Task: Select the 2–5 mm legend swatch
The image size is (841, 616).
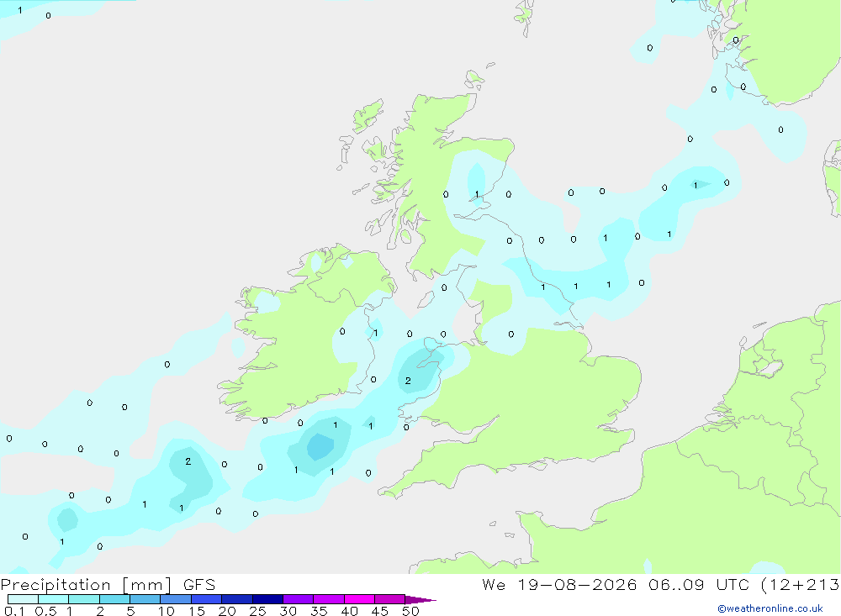Action: (114, 599)
